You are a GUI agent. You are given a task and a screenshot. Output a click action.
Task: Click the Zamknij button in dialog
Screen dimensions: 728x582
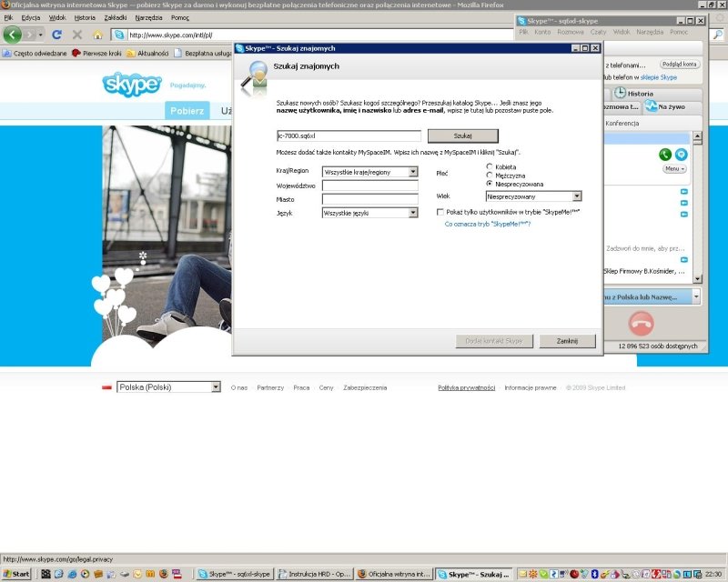(567, 341)
